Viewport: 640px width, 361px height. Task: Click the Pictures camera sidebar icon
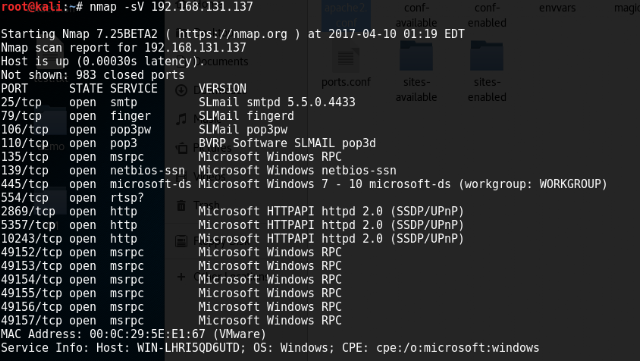pos(181,148)
